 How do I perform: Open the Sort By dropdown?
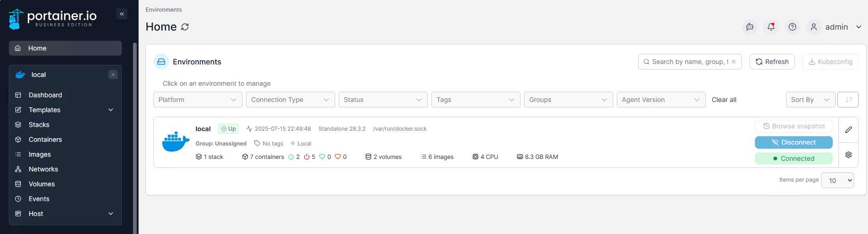(810, 100)
